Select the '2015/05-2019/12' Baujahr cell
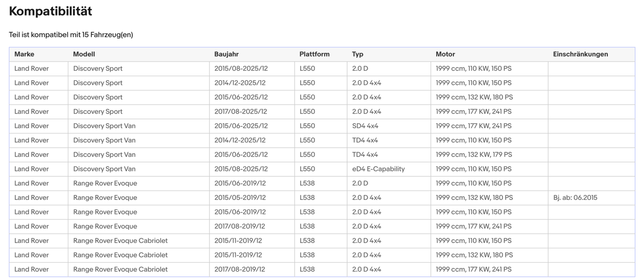The height and width of the screenshot is (280, 644). click(x=240, y=198)
